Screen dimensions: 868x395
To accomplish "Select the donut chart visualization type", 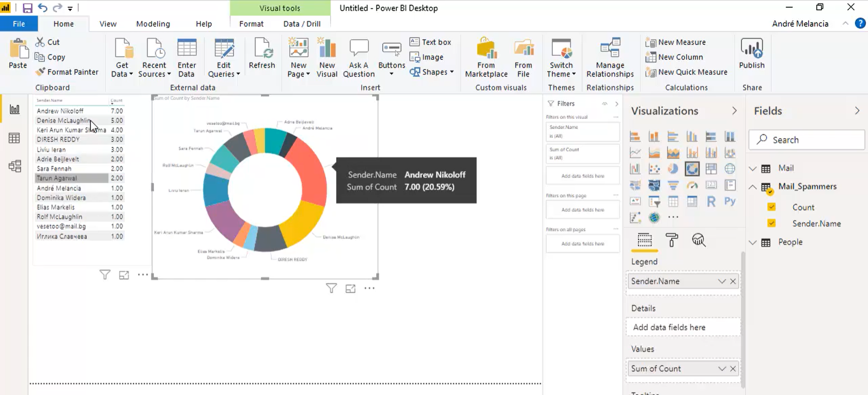I will pos(692,169).
